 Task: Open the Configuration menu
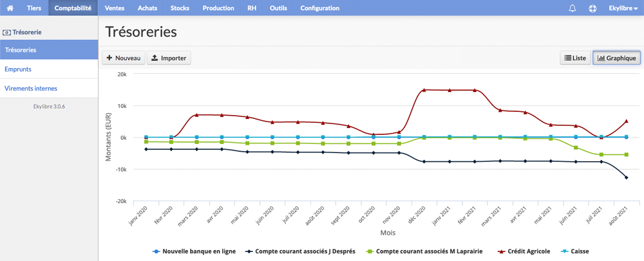click(320, 8)
